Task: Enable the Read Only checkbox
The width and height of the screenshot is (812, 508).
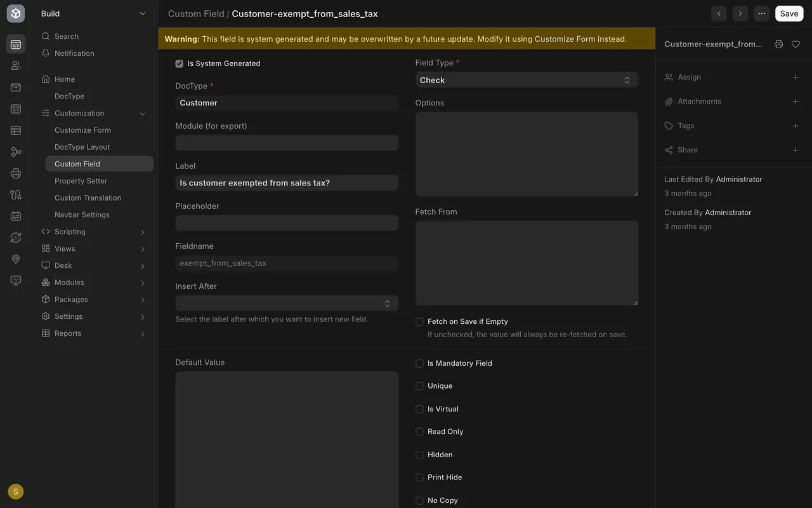Action: [419, 432]
